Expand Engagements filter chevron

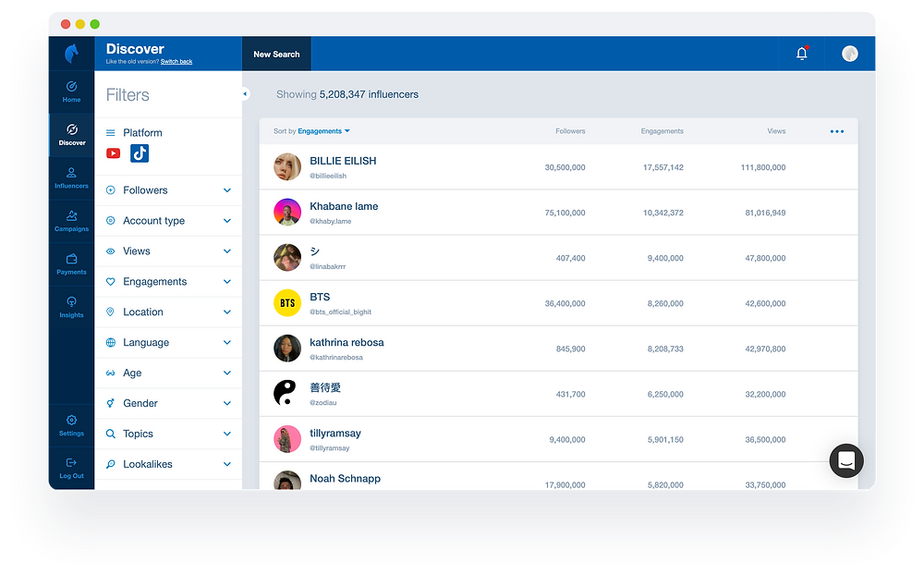227,282
